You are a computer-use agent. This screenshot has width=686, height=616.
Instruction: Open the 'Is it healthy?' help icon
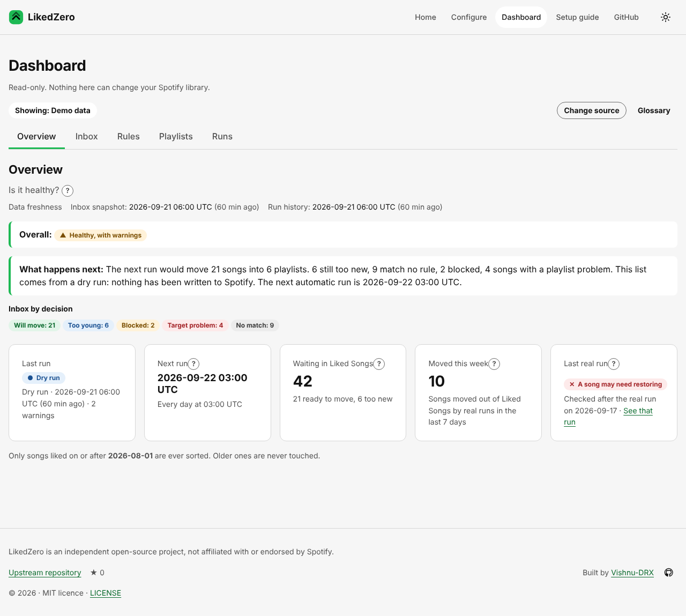[x=68, y=191]
